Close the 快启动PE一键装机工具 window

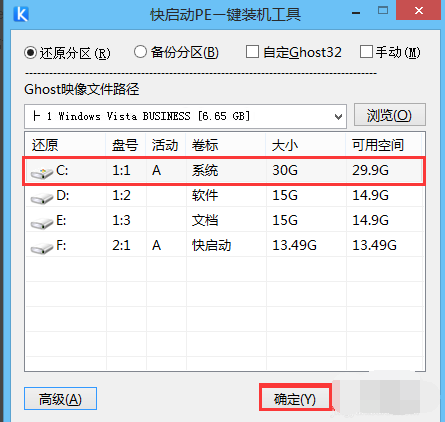(419, 10)
